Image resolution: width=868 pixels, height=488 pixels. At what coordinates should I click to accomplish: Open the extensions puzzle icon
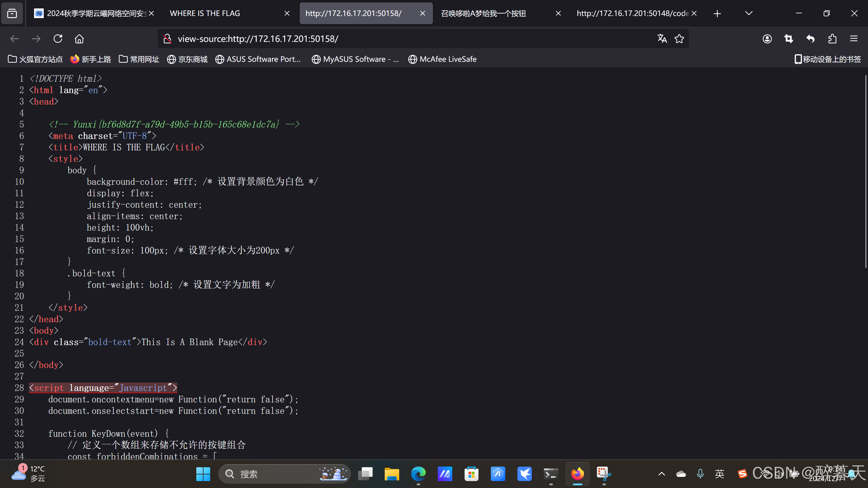(x=832, y=39)
